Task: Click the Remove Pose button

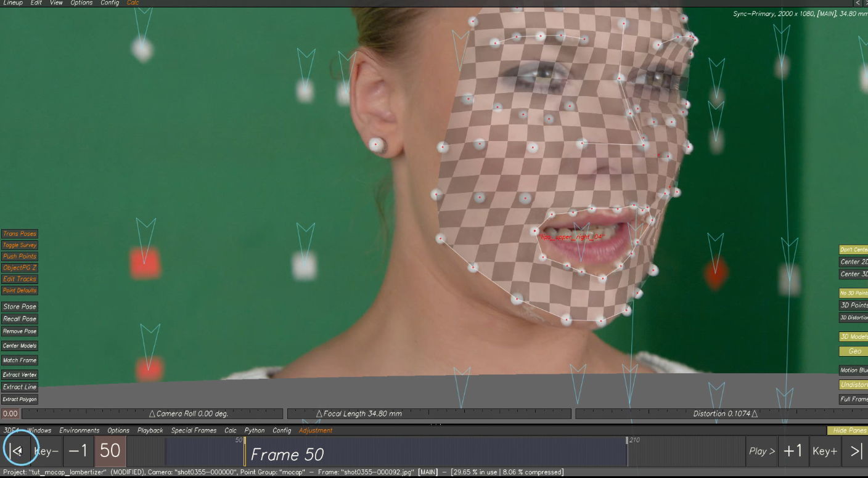Action: pos(20,331)
